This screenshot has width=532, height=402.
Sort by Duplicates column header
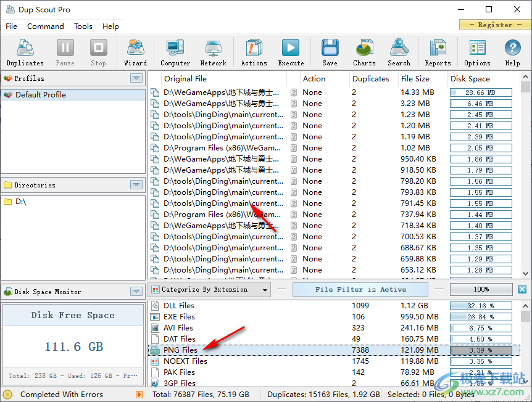(373, 79)
